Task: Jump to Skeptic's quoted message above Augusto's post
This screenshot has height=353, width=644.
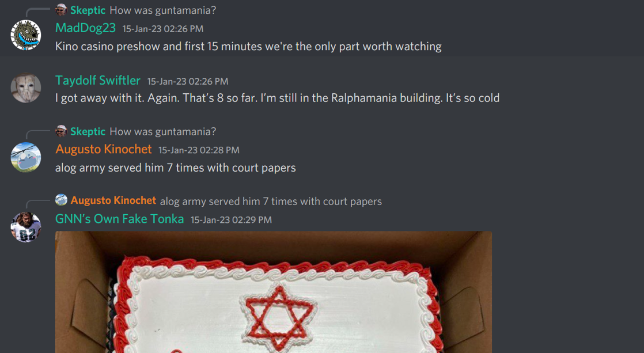Action: (162, 132)
